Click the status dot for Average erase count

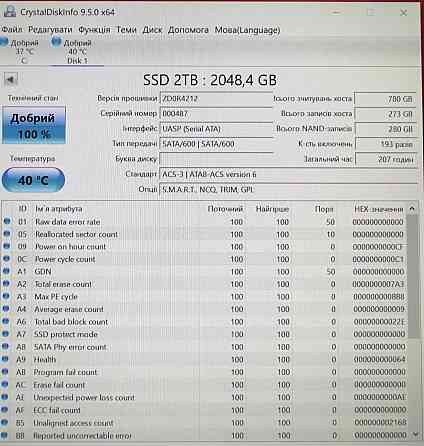[x=6, y=309]
